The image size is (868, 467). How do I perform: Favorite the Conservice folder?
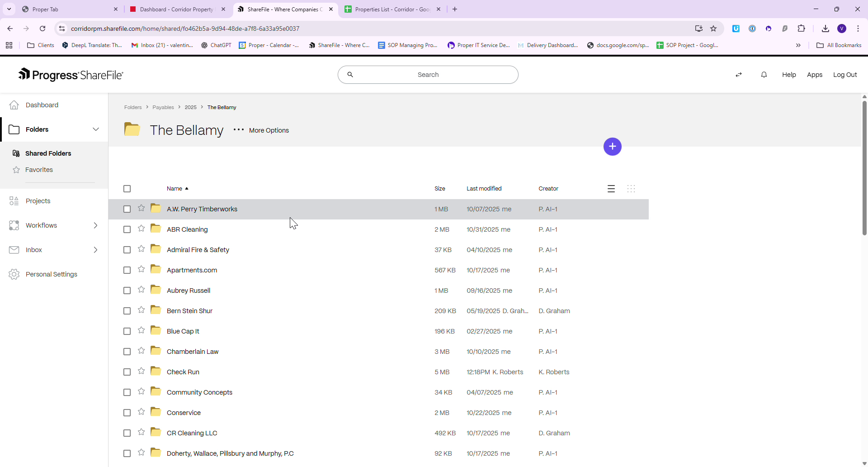[x=142, y=412]
